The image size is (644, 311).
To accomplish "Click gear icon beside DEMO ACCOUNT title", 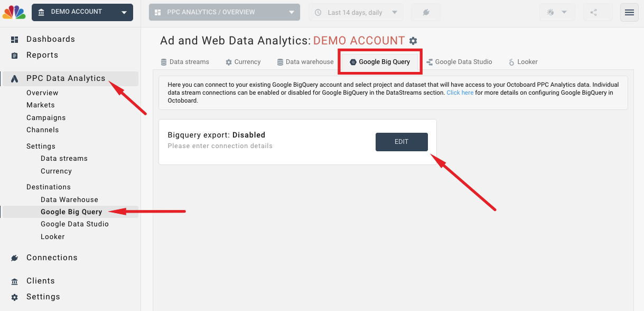I will click(x=413, y=41).
